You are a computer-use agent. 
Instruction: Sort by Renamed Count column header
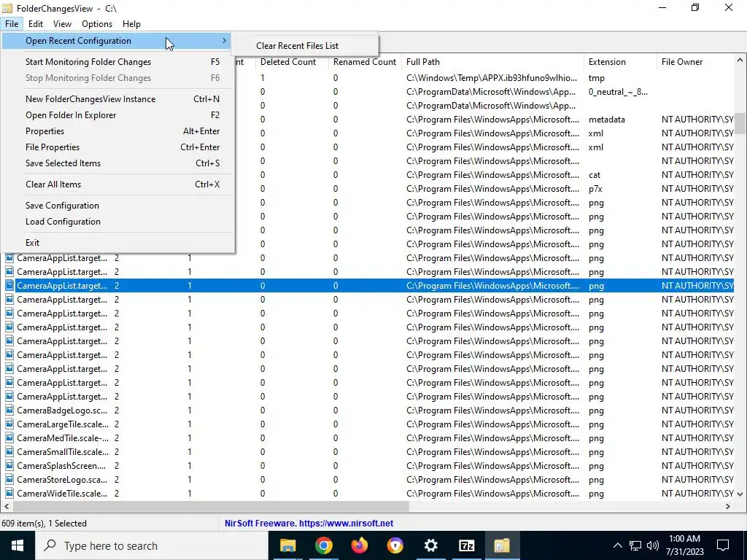coord(365,62)
